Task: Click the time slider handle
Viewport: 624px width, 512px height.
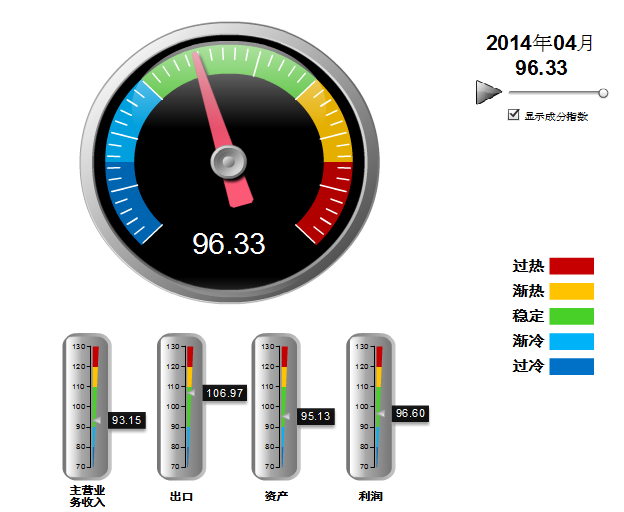Action: click(603, 93)
